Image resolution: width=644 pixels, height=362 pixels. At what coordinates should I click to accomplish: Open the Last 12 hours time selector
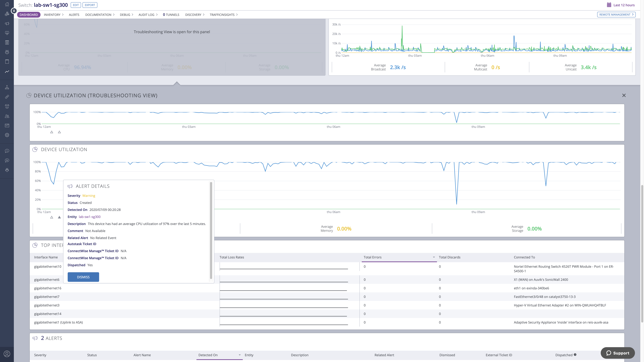pyautogui.click(x=620, y=5)
